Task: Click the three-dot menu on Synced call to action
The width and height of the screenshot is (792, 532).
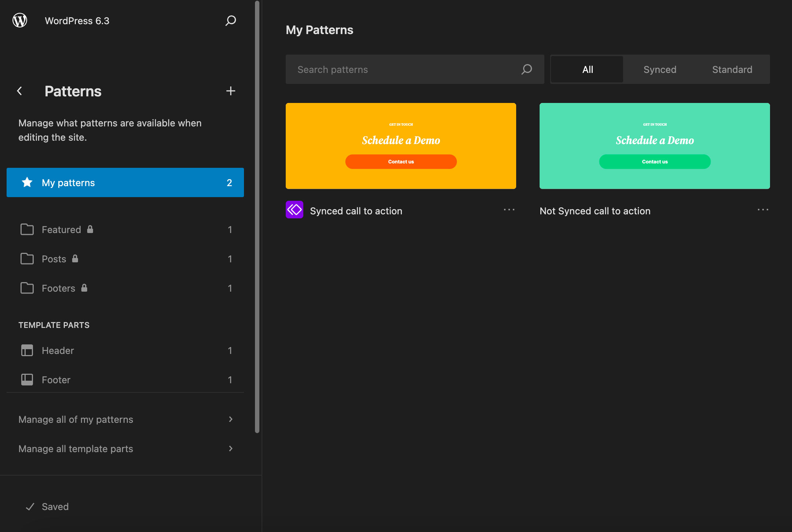Action: pos(509,210)
